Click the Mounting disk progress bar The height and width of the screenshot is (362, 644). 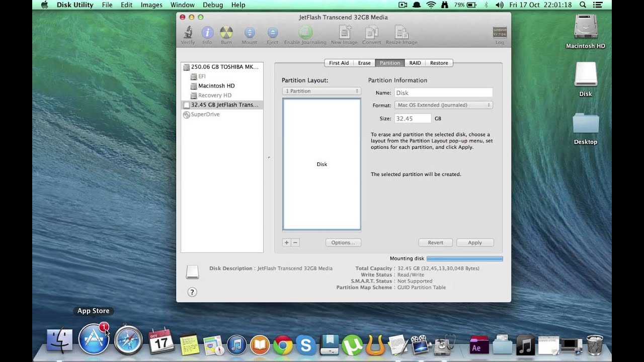point(464,258)
